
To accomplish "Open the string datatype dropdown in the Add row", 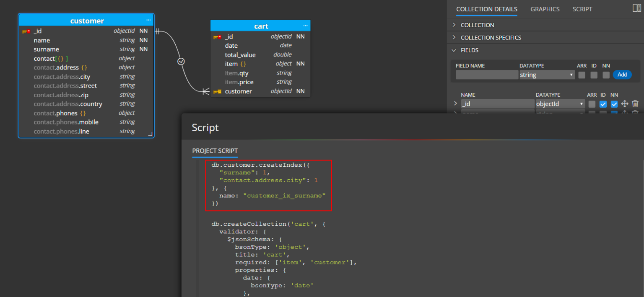I will pyautogui.click(x=547, y=74).
